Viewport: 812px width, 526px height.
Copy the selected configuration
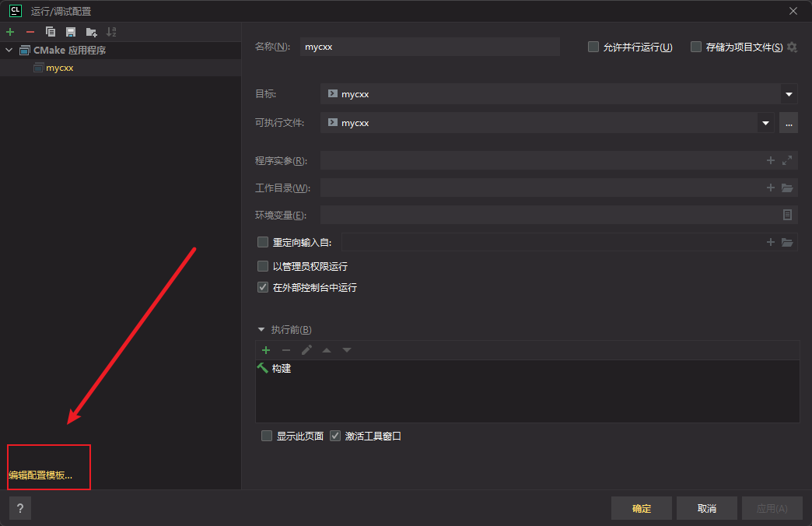[51, 32]
